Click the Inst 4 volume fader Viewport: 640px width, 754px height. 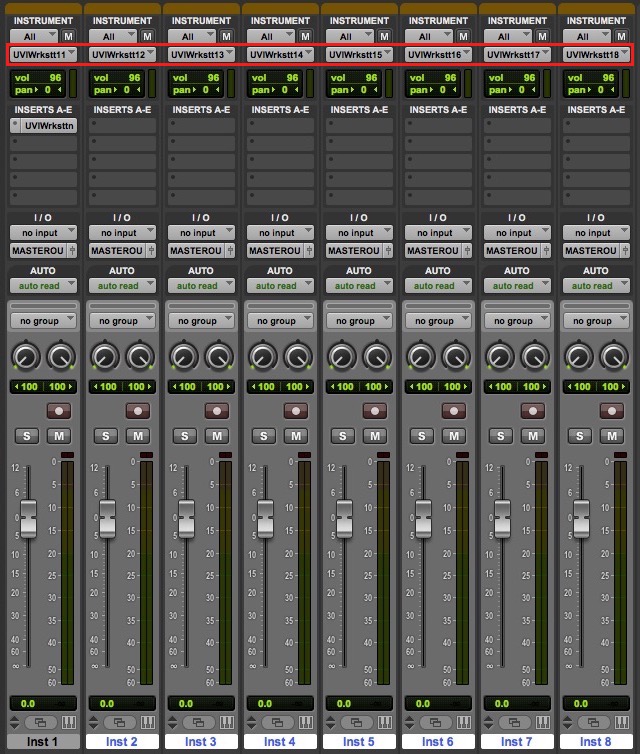[x=265, y=519]
